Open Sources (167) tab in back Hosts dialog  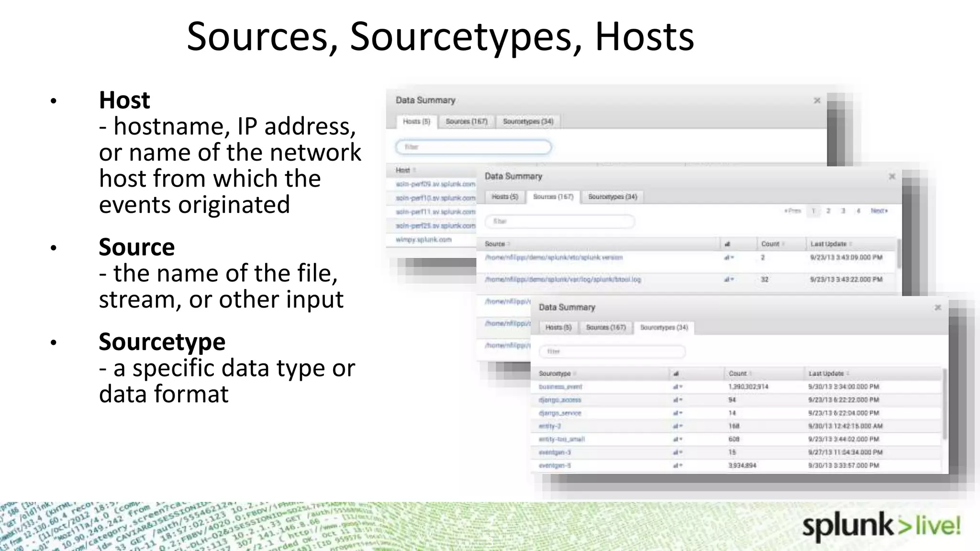pyautogui.click(x=467, y=121)
